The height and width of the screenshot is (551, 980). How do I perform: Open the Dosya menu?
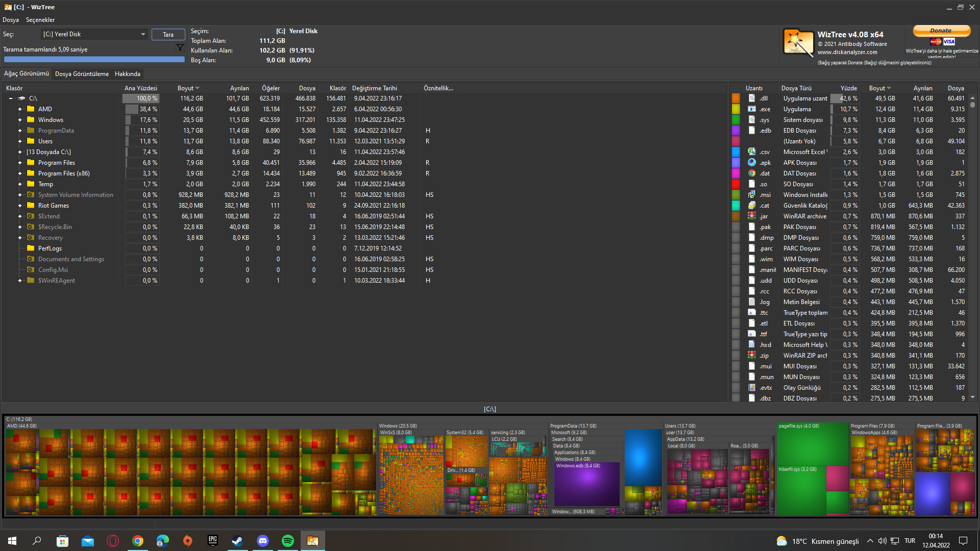(x=11, y=20)
